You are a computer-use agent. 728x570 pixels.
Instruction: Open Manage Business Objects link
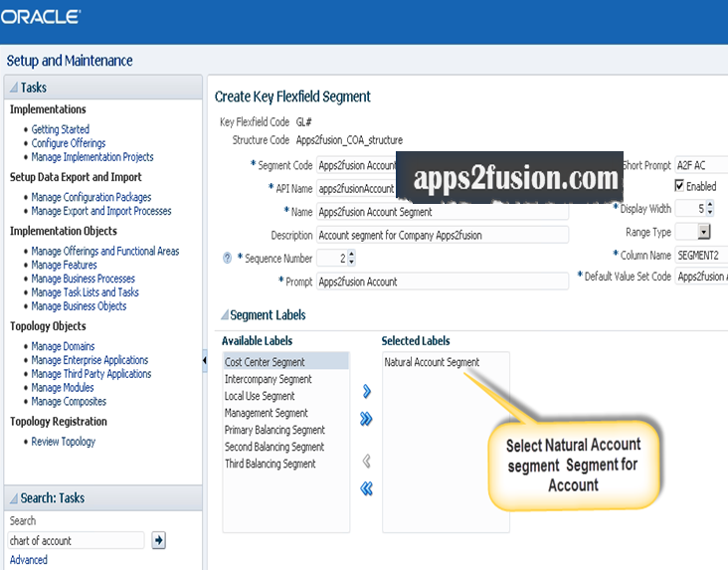pyautogui.click(x=79, y=306)
